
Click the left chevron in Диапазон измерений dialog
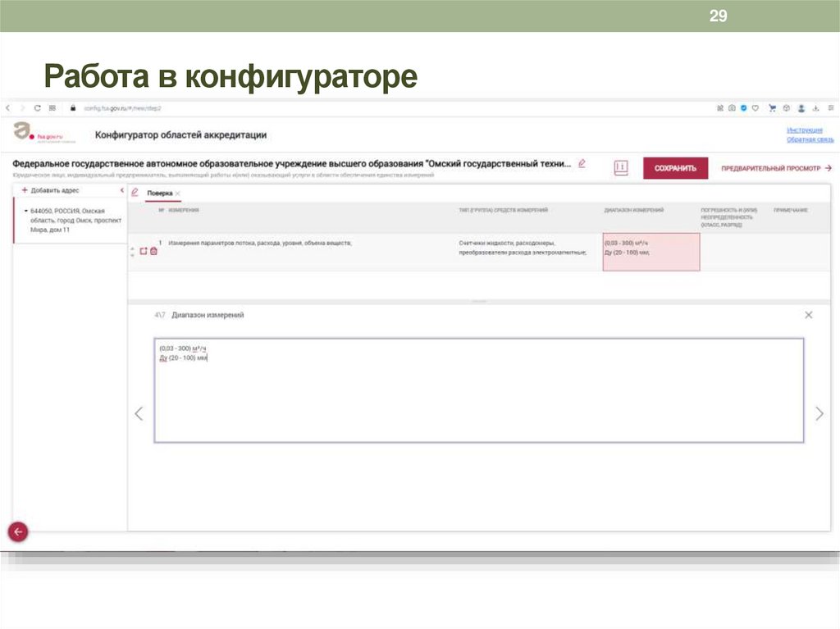tap(139, 413)
